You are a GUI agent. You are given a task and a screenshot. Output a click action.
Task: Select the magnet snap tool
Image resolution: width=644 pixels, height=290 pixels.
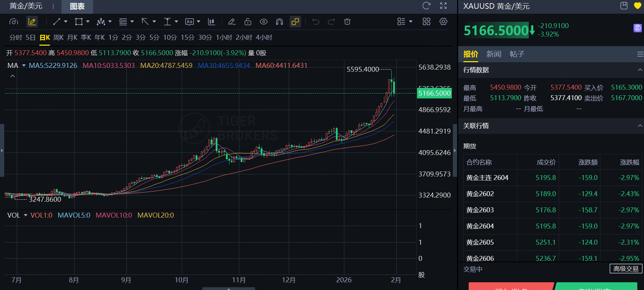279,22
